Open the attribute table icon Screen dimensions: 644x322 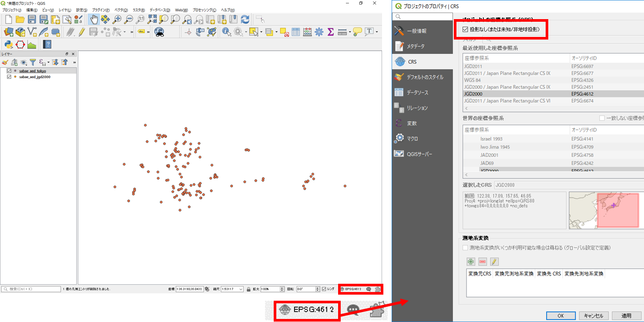(x=296, y=32)
